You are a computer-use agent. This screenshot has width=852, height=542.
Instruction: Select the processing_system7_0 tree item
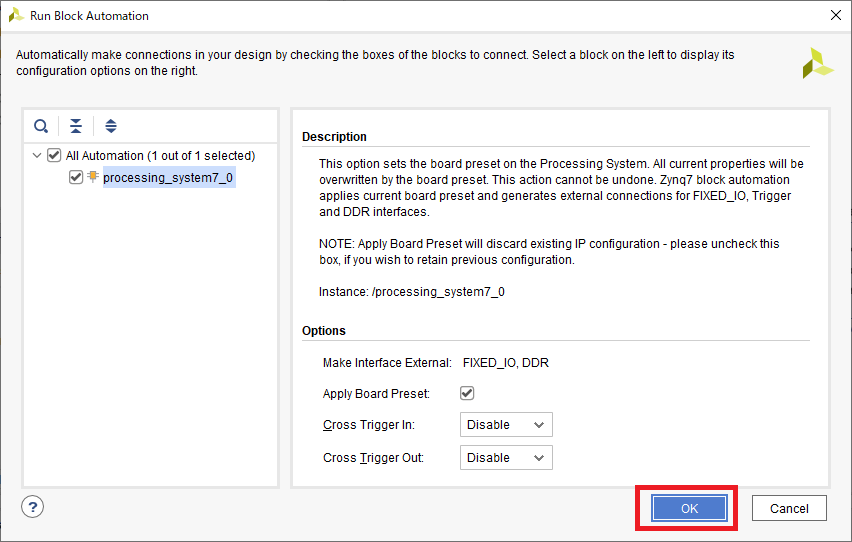(x=169, y=178)
